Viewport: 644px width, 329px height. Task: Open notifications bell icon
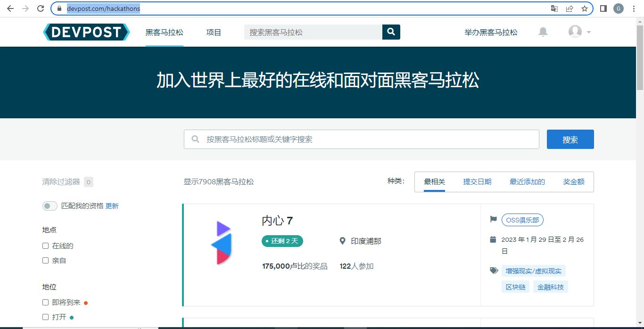pos(543,32)
